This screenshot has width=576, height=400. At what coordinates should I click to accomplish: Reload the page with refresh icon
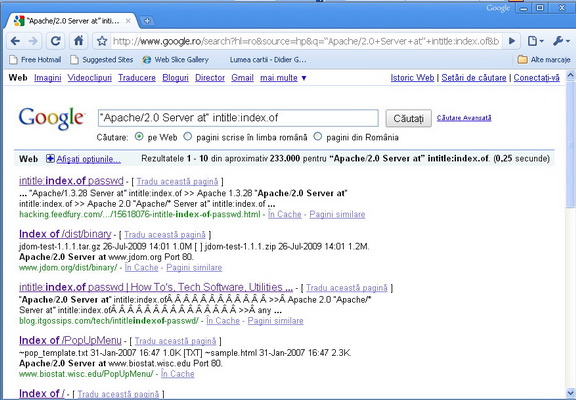point(55,41)
